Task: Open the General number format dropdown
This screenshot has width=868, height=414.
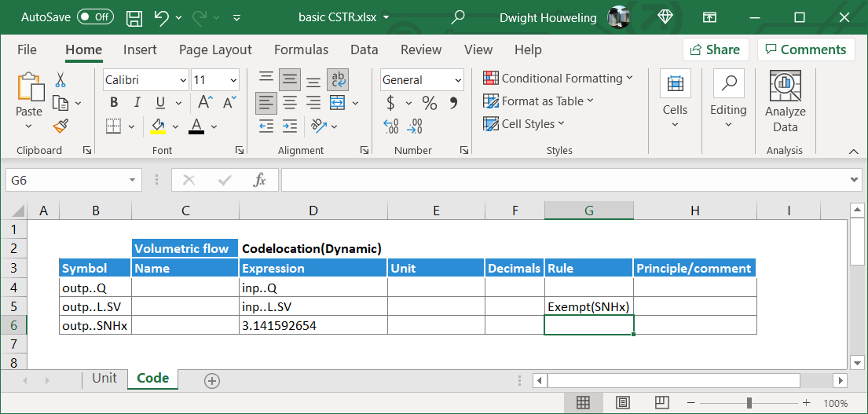Action: click(458, 80)
